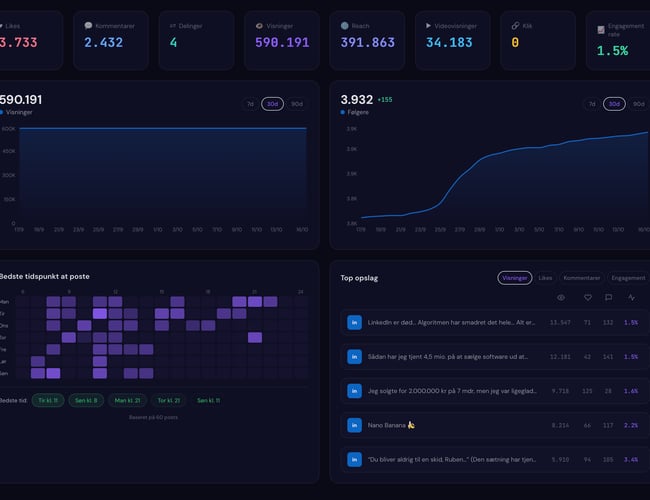Click LinkedIn icon of 'Nano Banana' post
Screen dimensions: 650x500
(354, 425)
